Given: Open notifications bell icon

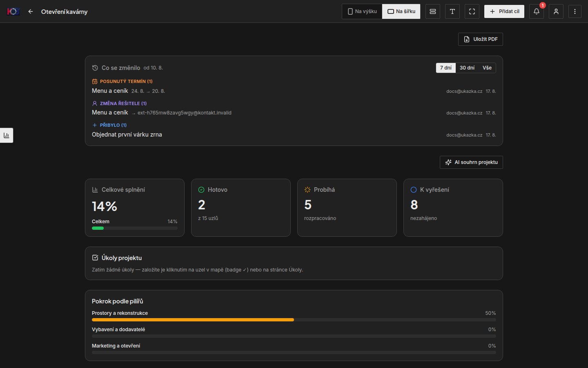Looking at the screenshot, I should pos(537,11).
